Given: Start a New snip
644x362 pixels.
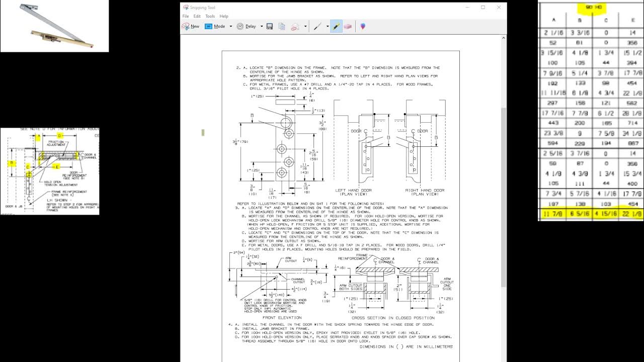Looking at the screenshot, I should click(x=191, y=26).
